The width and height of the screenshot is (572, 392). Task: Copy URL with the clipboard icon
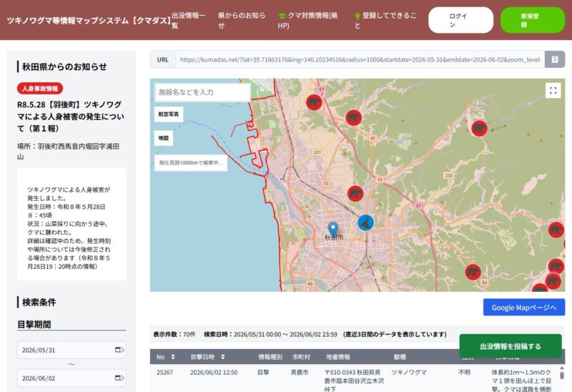click(555, 59)
